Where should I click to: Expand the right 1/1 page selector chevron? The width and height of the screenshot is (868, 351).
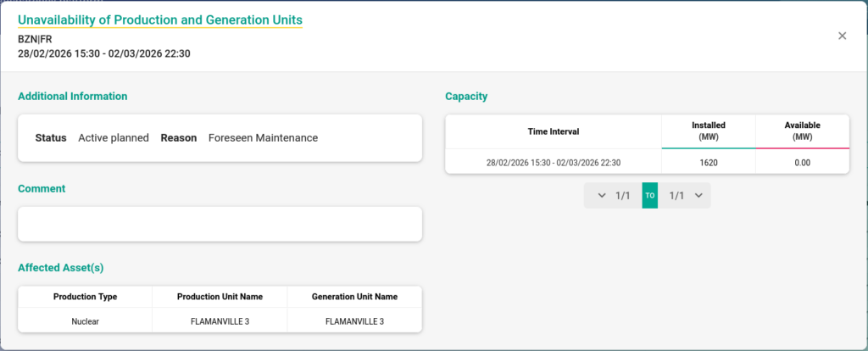698,196
